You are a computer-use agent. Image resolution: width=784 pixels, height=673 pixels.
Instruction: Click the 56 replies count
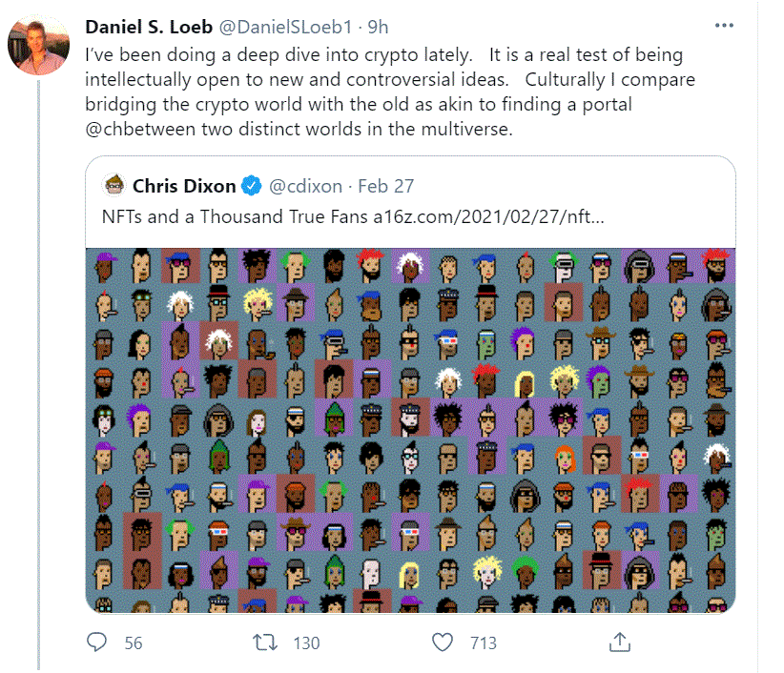click(133, 643)
